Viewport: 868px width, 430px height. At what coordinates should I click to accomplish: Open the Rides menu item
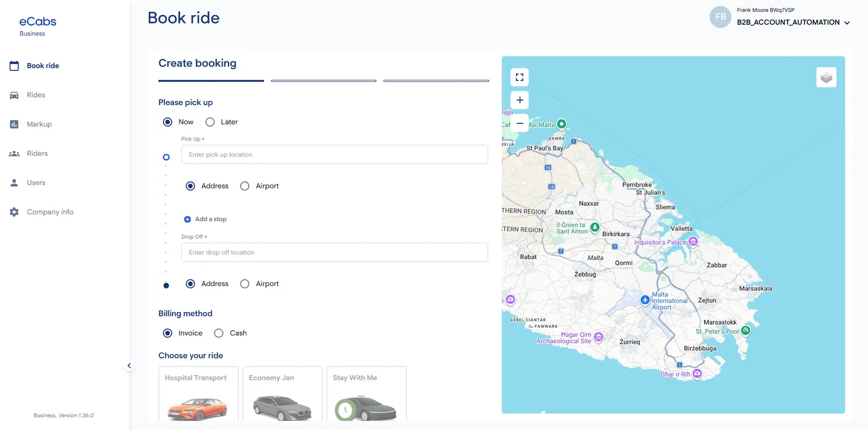(x=36, y=95)
